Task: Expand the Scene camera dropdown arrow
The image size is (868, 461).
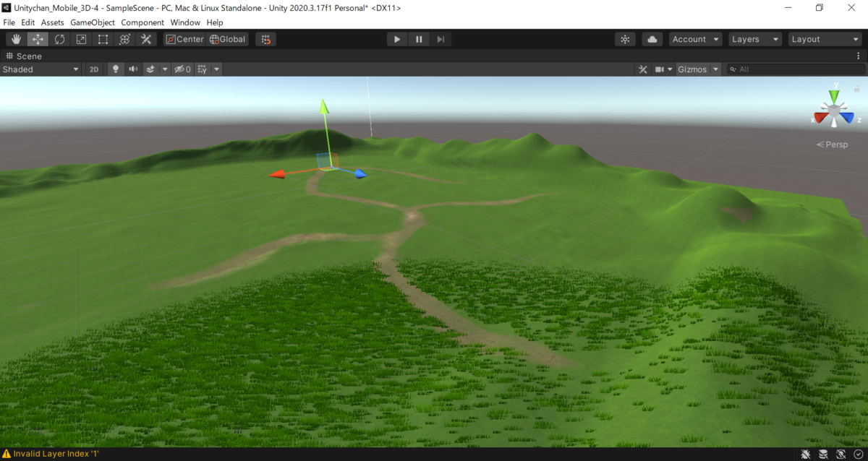Action: [670, 69]
